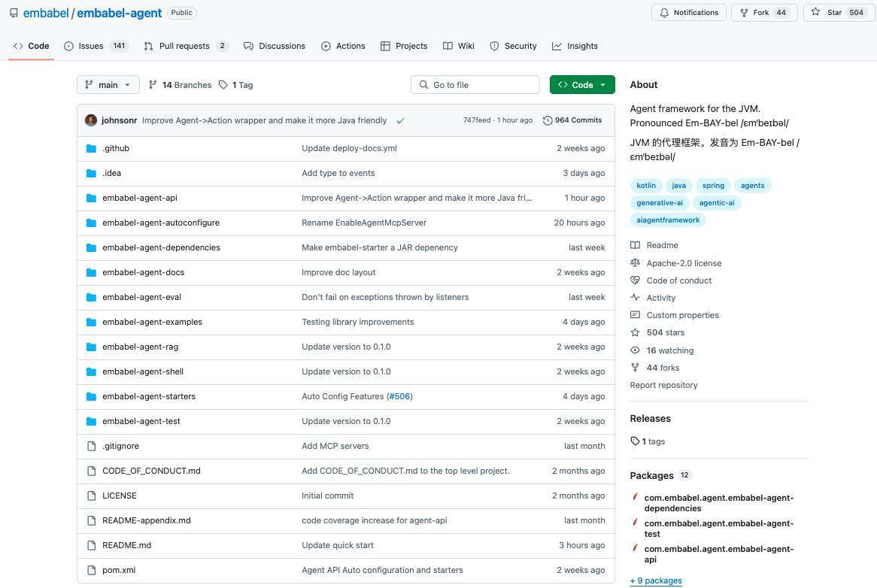Click the file icon for pom.xml
This screenshot has height=588, width=877.
pyautogui.click(x=92, y=570)
